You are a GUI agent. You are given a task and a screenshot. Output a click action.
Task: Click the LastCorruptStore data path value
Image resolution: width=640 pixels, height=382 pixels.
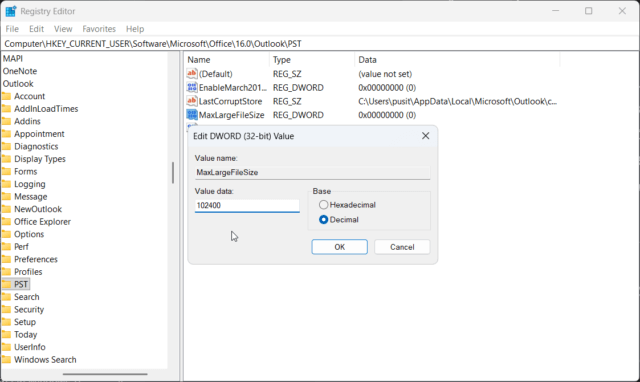[457, 101]
